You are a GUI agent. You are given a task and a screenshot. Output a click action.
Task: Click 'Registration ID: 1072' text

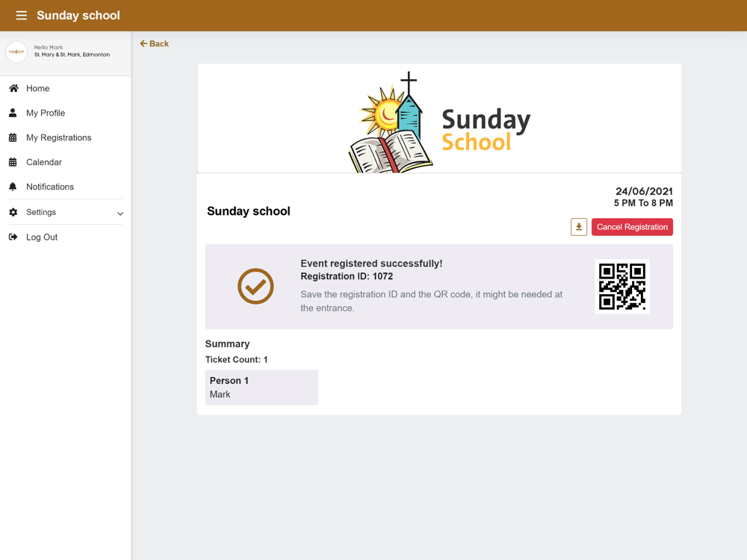click(x=347, y=276)
